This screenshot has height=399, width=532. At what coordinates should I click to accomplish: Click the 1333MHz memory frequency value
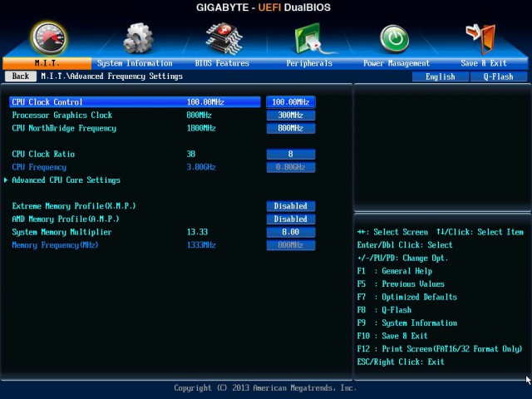[x=201, y=245]
